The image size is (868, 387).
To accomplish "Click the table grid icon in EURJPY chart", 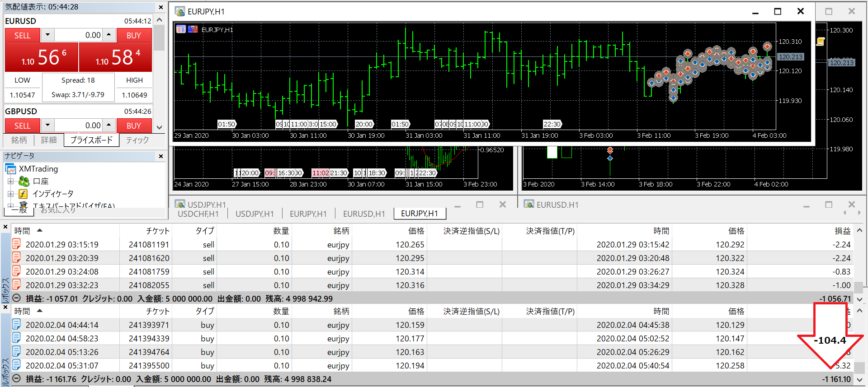I will [x=181, y=29].
